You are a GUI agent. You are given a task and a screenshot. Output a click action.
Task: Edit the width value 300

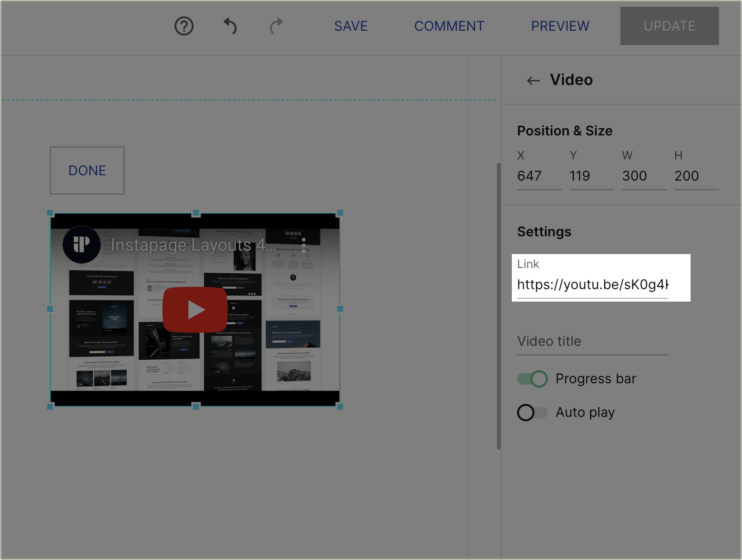(x=644, y=176)
